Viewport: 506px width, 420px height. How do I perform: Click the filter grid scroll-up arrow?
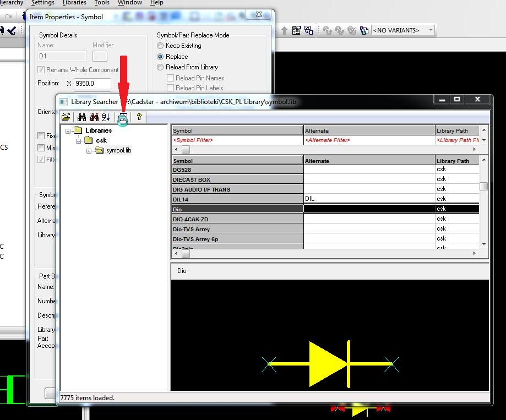[484, 130]
